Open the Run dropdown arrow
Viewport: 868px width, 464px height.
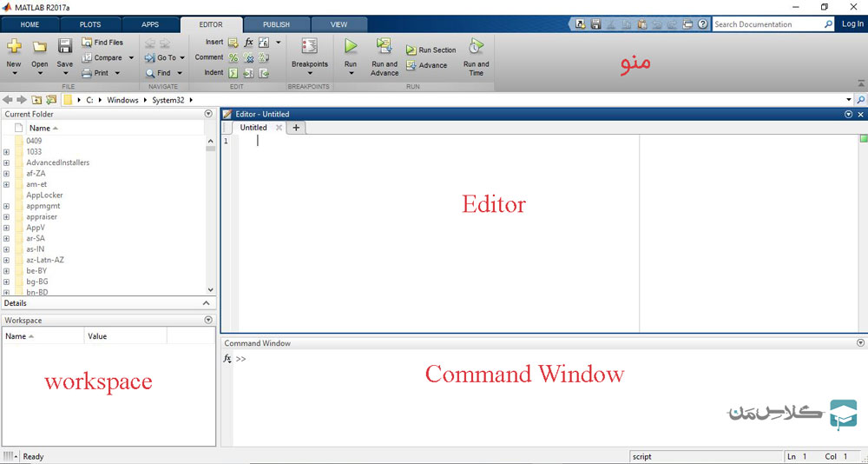pyautogui.click(x=351, y=73)
